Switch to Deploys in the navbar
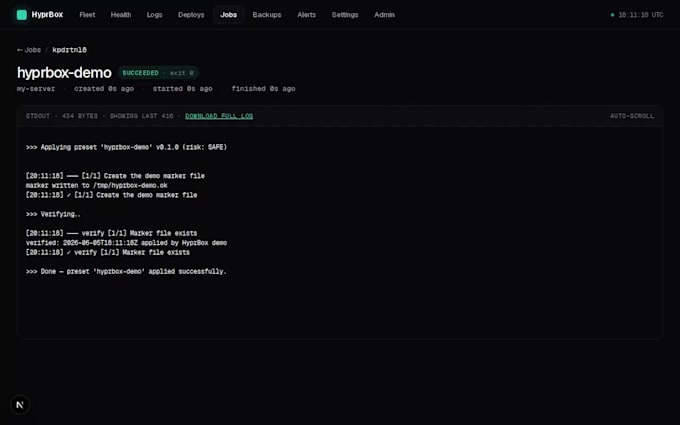This screenshot has height=425, width=680. [x=191, y=15]
